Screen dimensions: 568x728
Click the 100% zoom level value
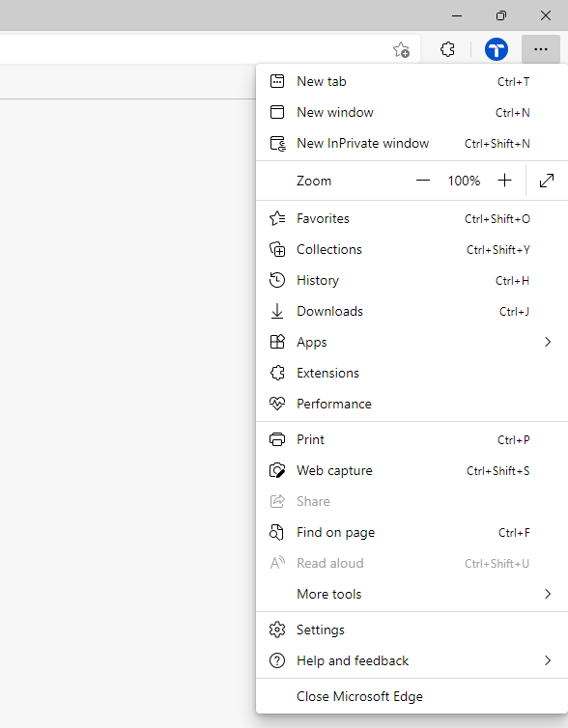click(x=464, y=181)
